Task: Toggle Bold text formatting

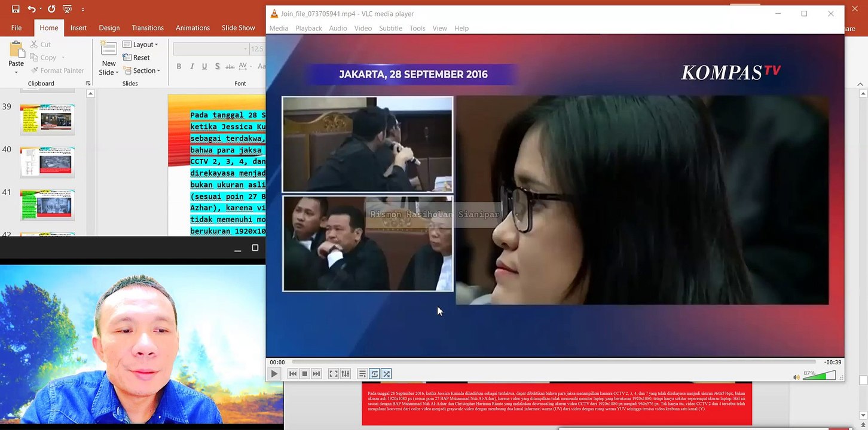Action: coord(179,66)
